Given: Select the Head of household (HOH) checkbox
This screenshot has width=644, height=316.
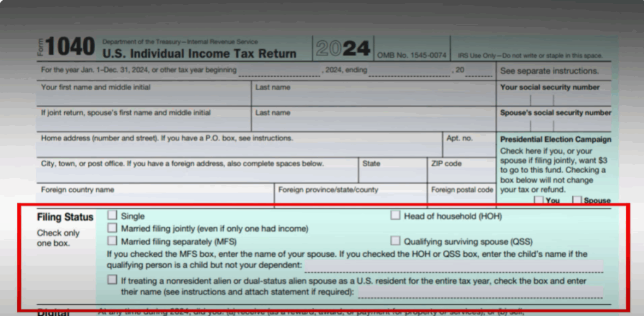Looking at the screenshot, I should click(395, 215).
